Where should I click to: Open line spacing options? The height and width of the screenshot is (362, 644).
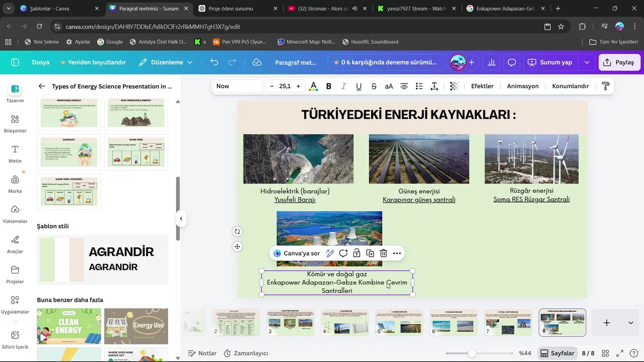[x=434, y=86]
